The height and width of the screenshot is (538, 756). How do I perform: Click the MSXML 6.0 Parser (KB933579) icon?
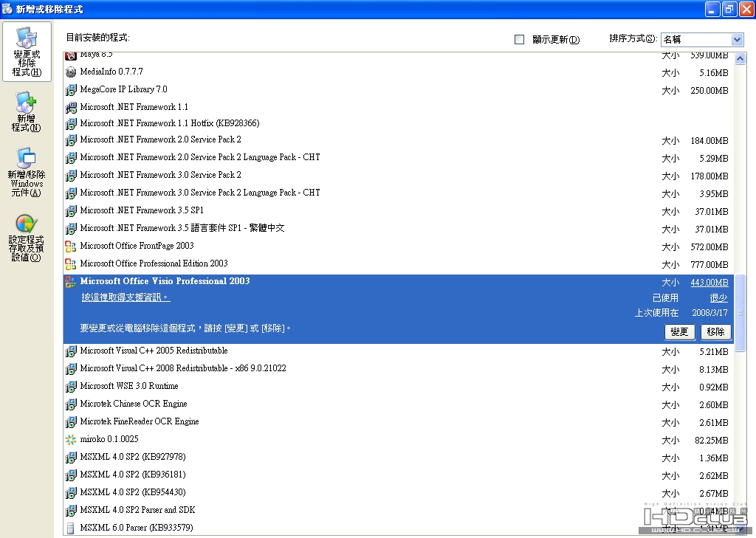71,528
